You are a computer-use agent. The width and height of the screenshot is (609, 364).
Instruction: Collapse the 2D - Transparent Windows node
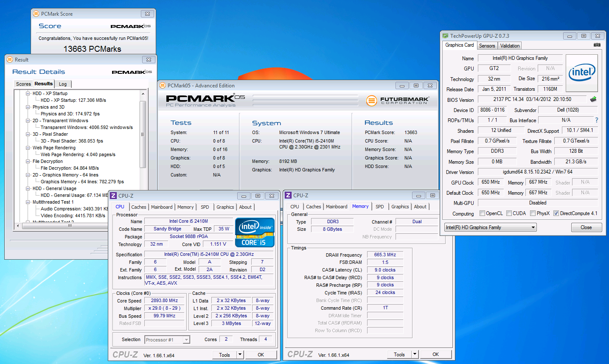pos(28,120)
